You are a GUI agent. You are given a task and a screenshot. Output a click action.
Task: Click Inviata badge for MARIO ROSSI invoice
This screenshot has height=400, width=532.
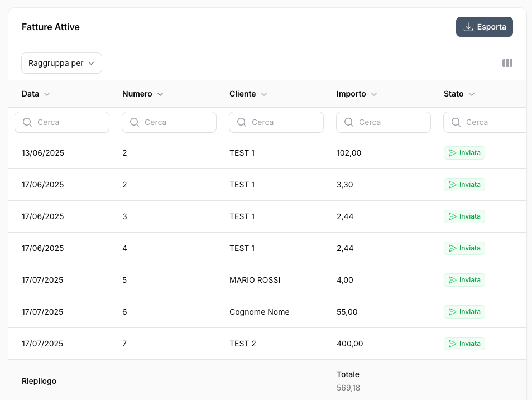464,280
